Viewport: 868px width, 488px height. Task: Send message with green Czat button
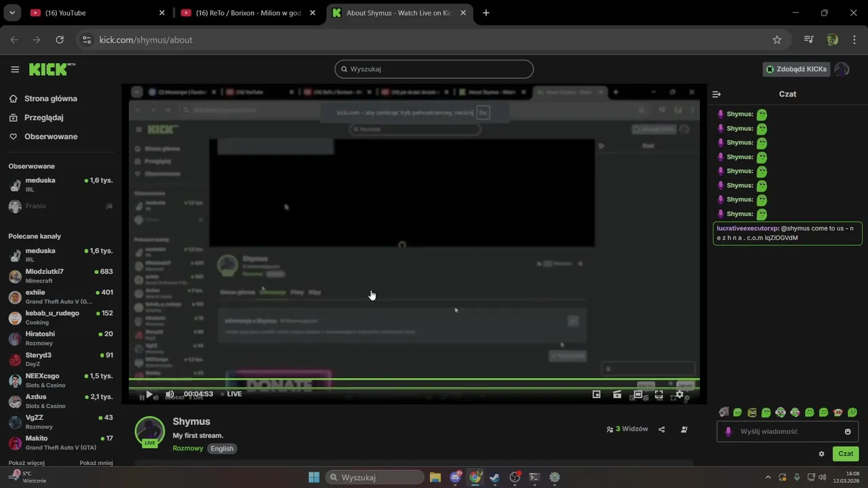846,454
